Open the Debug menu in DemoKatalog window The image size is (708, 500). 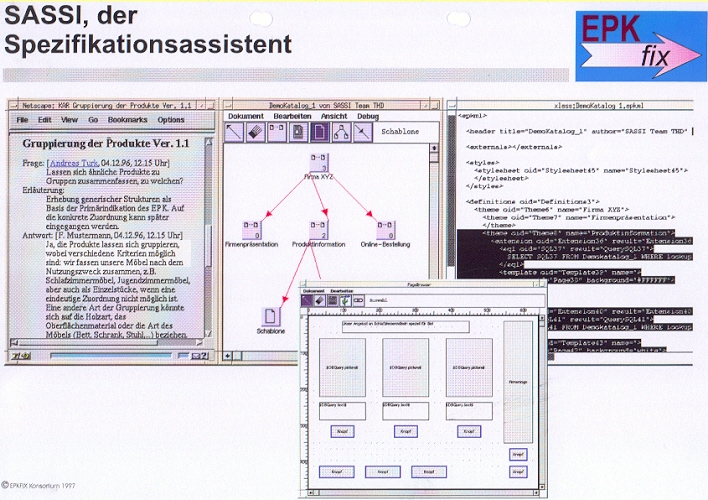[368, 116]
